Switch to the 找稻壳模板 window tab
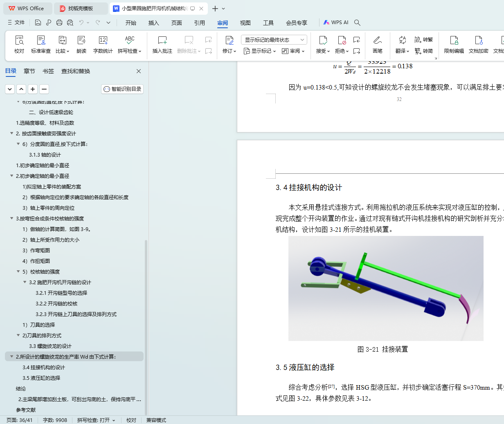Viewport: 504px width, 424px height. pyautogui.click(x=81, y=8)
